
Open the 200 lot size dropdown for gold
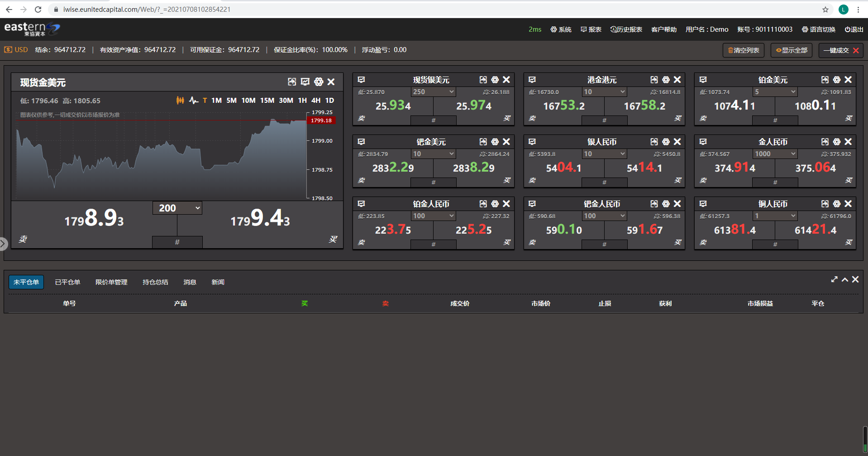[x=177, y=208]
